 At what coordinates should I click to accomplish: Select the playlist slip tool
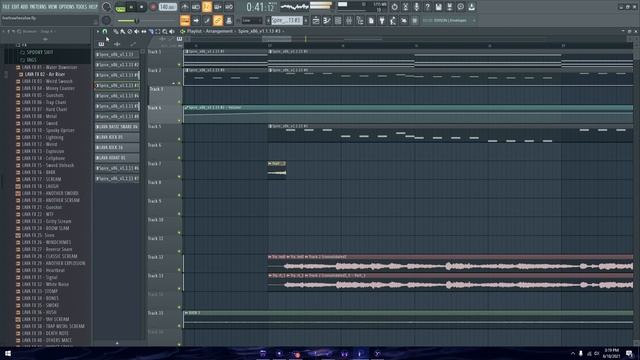point(144,31)
